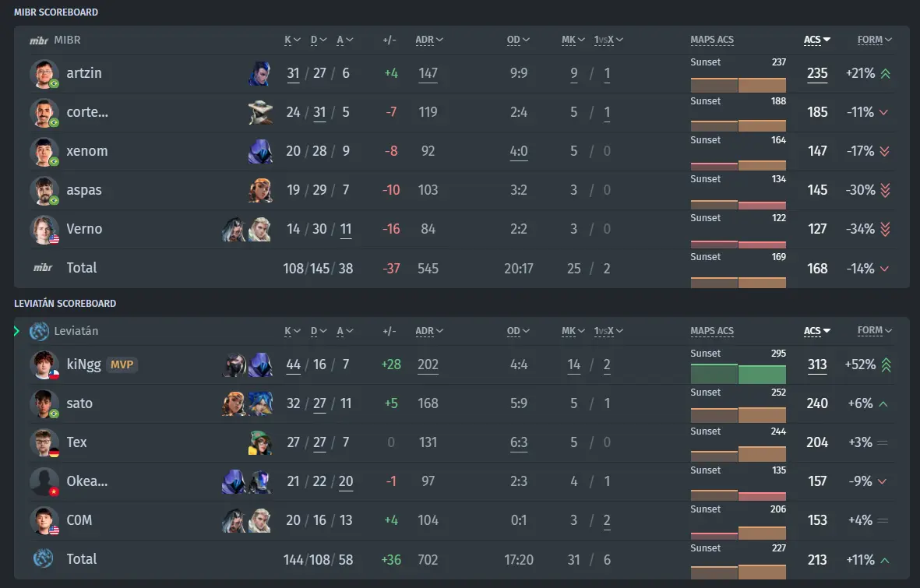
Task: Click the Leviatán team logo in header
Action: point(39,331)
